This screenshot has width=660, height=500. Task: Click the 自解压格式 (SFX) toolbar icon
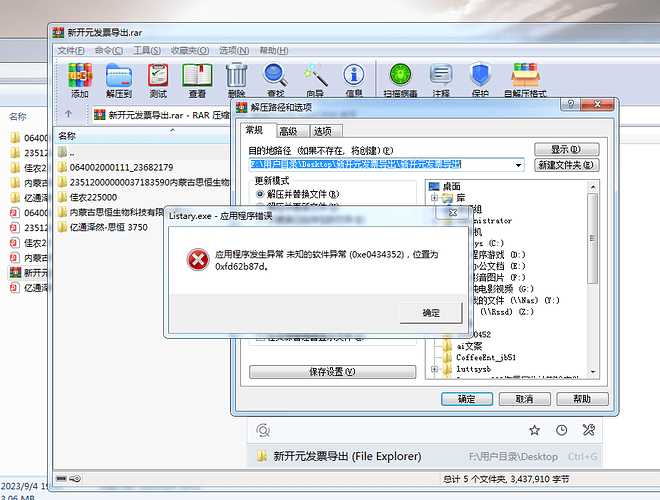click(x=525, y=80)
